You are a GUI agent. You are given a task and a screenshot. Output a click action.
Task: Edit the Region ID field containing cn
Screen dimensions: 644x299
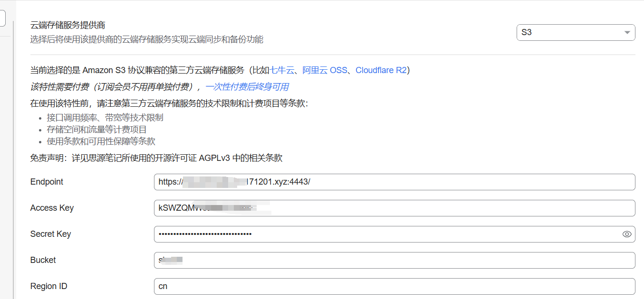click(394, 286)
